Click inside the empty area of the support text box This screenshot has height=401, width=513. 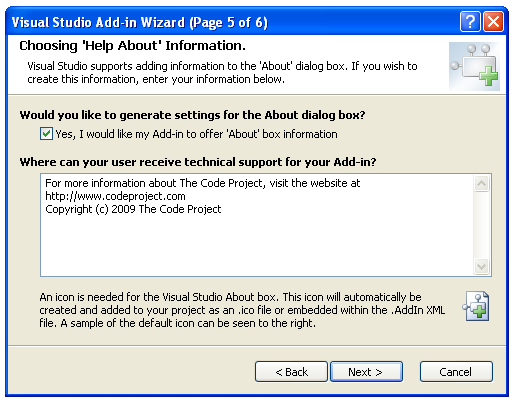257,246
